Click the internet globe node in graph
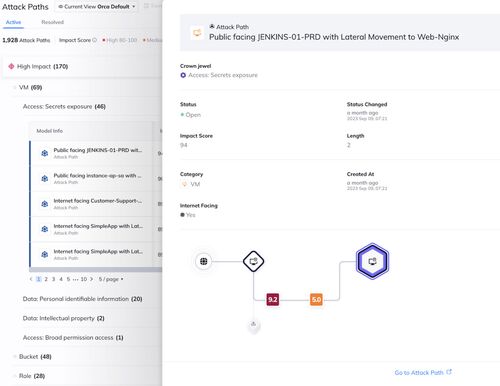 tap(204, 261)
